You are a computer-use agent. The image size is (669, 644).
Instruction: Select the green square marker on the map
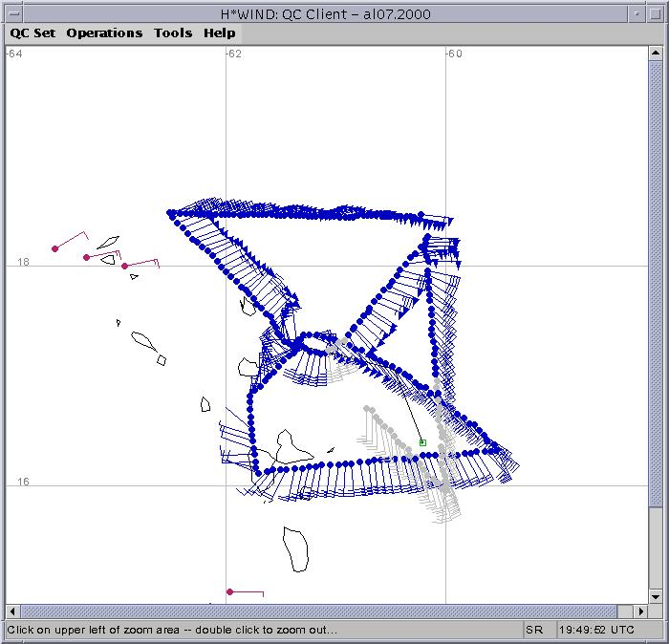click(422, 442)
